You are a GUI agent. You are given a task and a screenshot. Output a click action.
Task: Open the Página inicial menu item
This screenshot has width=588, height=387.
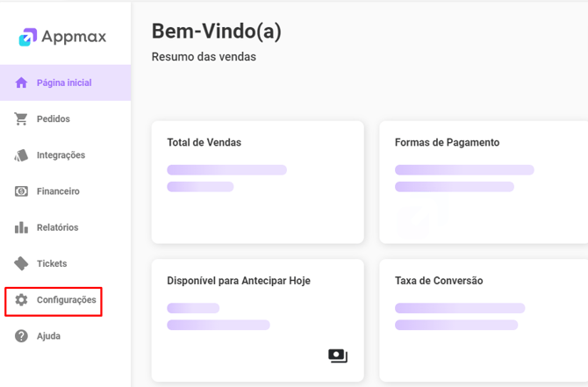(x=64, y=83)
